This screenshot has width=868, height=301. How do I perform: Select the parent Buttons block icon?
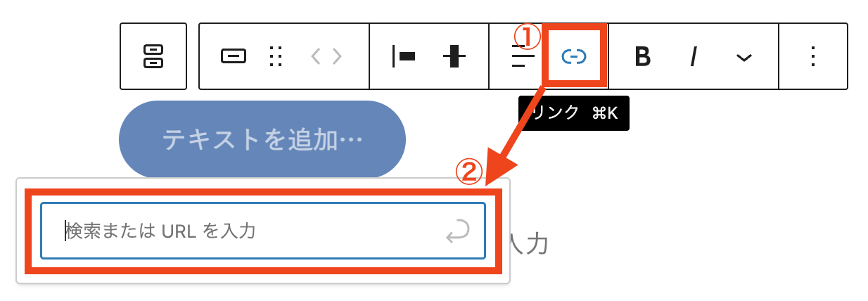point(153,56)
